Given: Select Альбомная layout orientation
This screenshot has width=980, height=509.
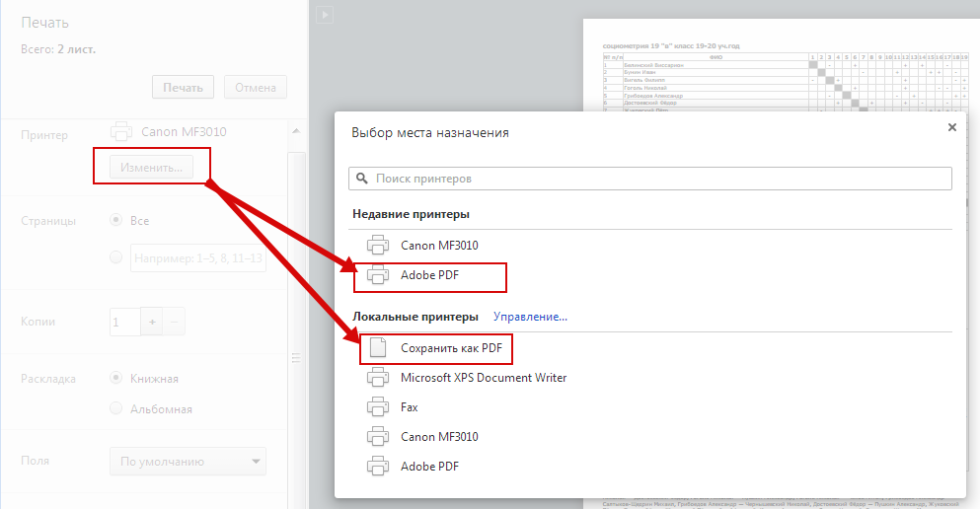Looking at the screenshot, I should tap(116, 408).
